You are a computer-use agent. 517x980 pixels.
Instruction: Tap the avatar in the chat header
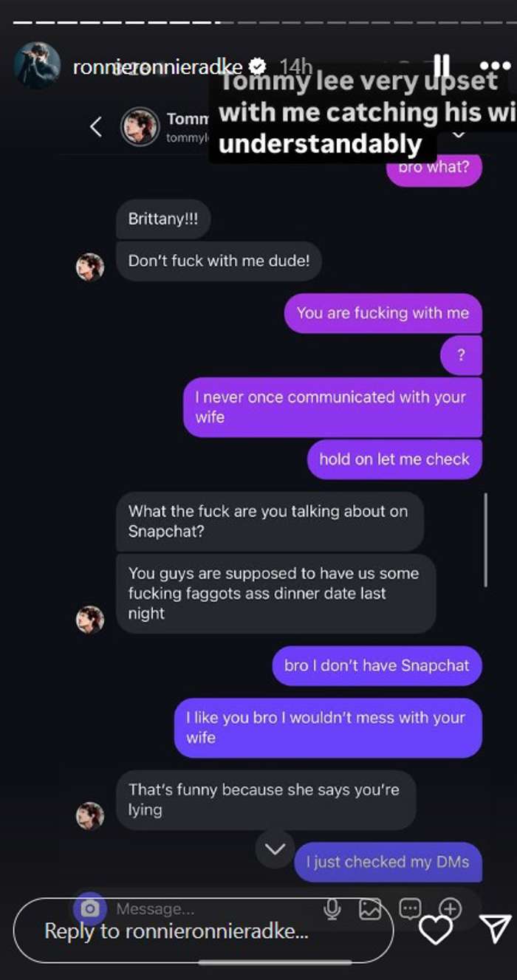coord(140,126)
